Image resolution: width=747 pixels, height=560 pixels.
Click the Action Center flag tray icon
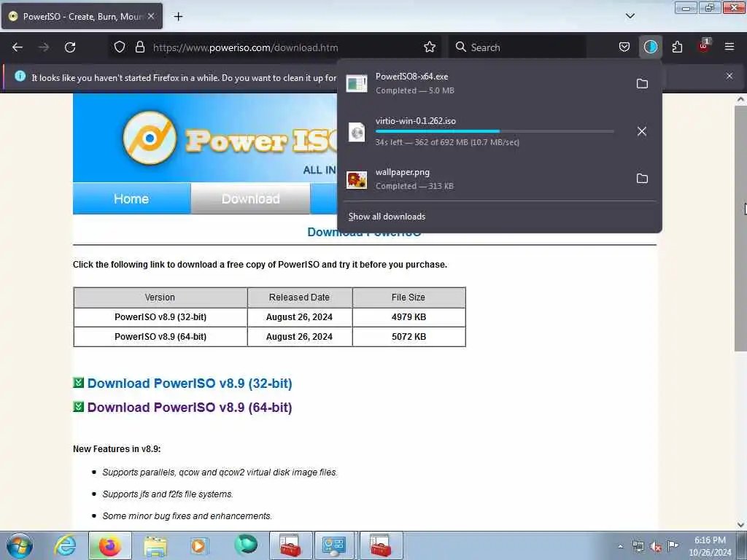pyautogui.click(x=673, y=545)
